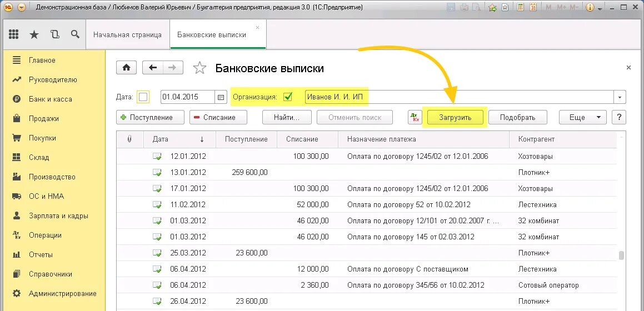
Task: Toggle the Дата filter checkbox
Action: click(143, 97)
